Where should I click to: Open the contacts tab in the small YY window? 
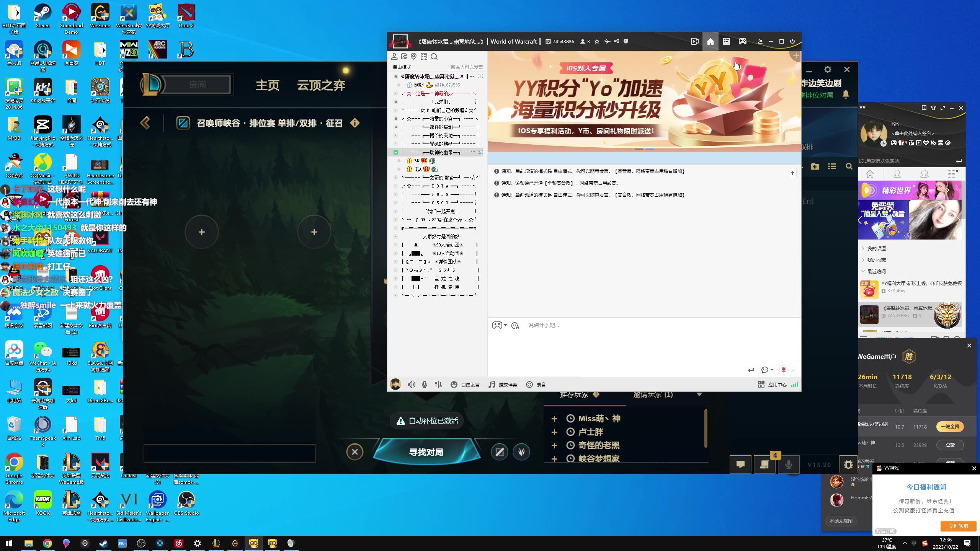pos(897,174)
